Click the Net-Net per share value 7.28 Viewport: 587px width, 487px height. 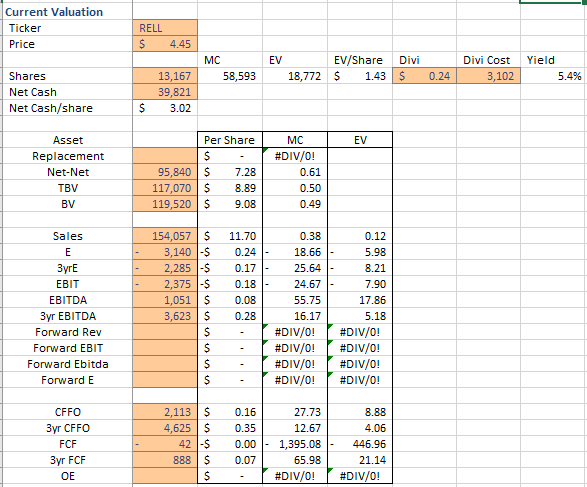pyautogui.click(x=230, y=172)
